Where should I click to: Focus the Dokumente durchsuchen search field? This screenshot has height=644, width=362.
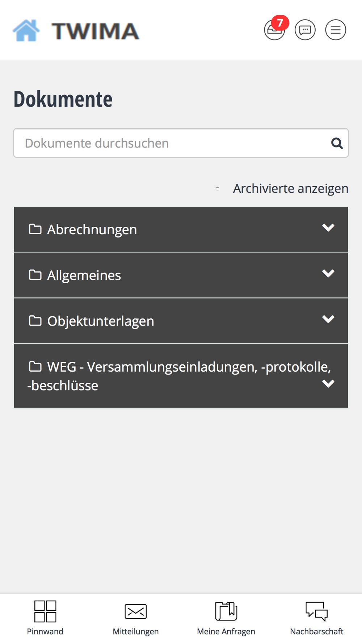coord(181,143)
